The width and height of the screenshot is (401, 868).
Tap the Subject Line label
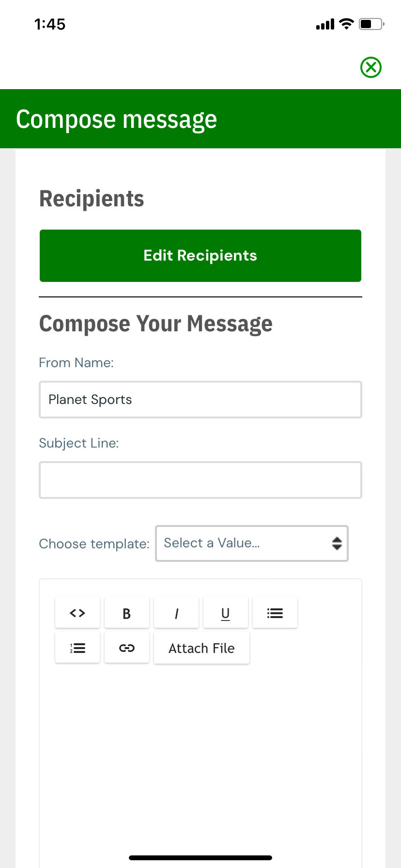point(79,443)
